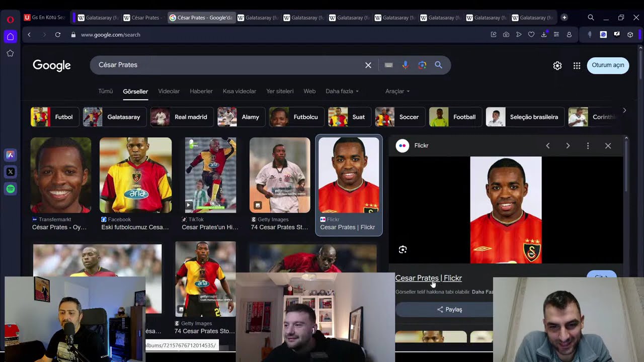Switch to the Gs En Kötü browser tab
Screen dimensions: 644x362
point(44,18)
